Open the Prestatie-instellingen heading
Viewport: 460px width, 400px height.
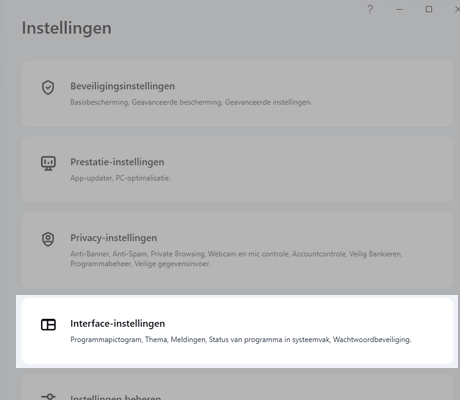pos(117,162)
